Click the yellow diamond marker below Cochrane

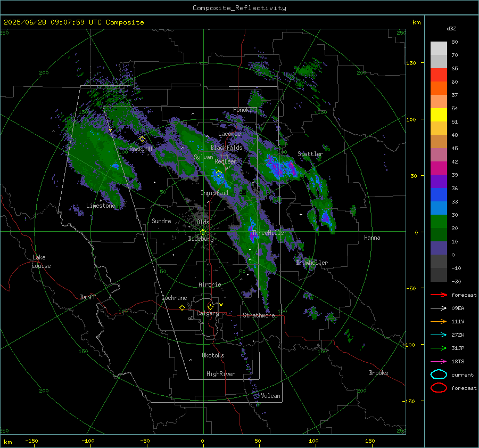(x=183, y=308)
